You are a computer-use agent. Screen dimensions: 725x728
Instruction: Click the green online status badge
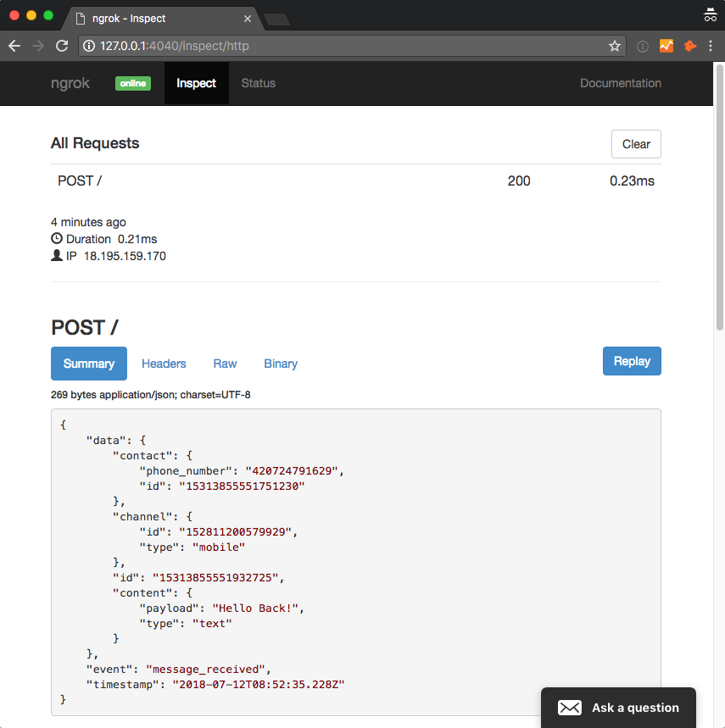[x=133, y=83]
